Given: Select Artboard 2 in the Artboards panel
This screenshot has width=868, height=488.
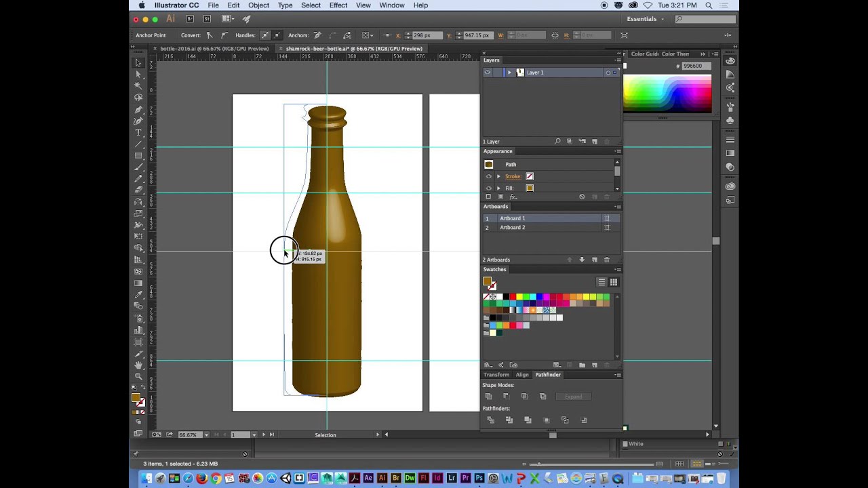Looking at the screenshot, I should point(513,228).
